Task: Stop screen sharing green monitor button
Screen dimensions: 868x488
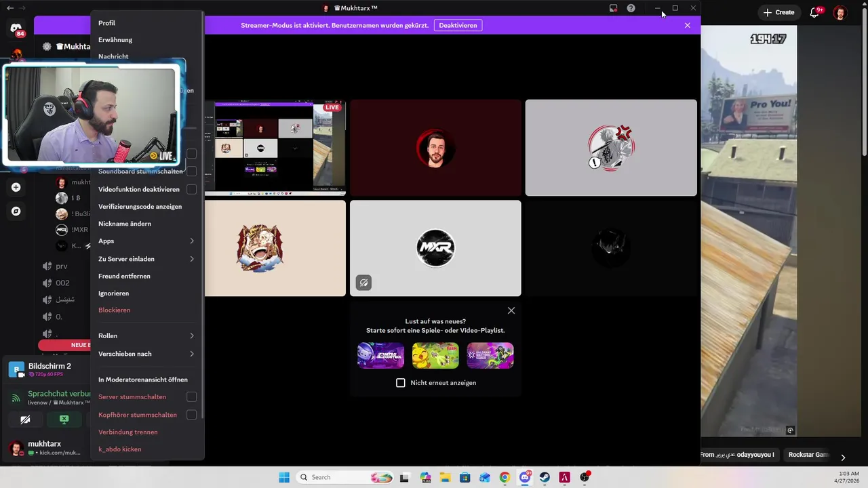Action: [64, 420]
